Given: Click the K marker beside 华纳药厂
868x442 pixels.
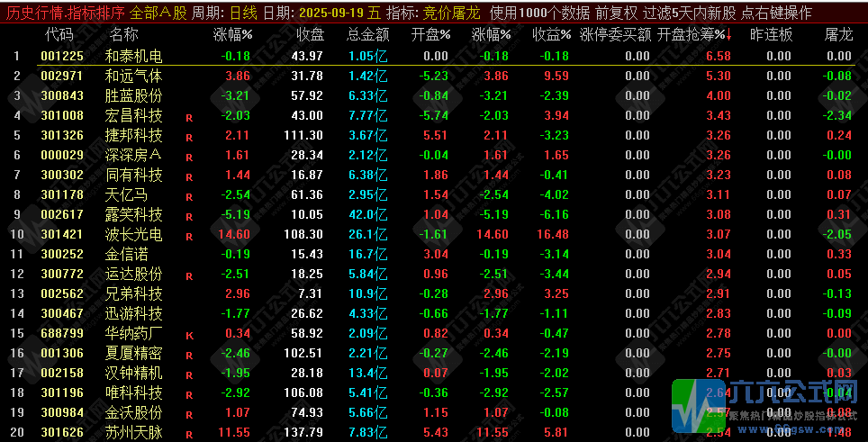Looking at the screenshot, I should (x=189, y=335).
